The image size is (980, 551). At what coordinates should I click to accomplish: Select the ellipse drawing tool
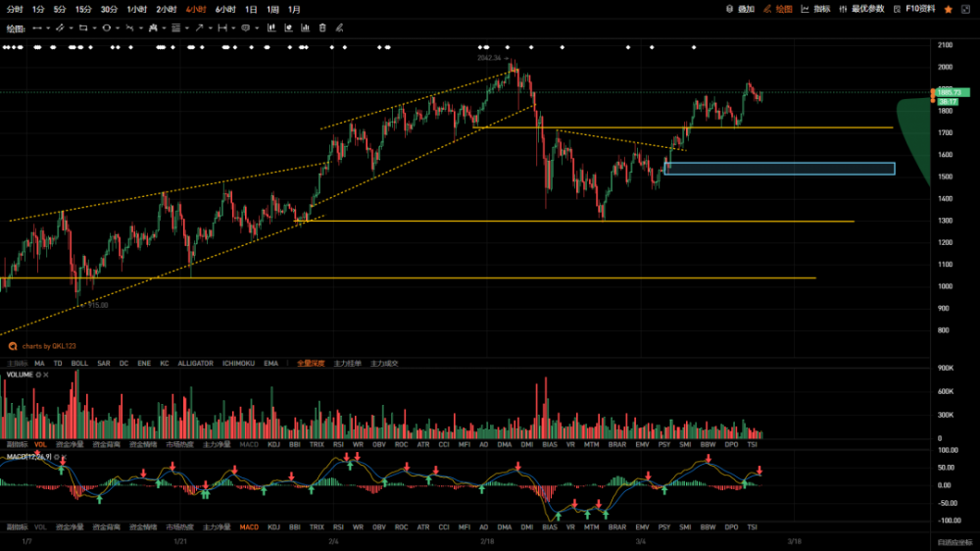(106, 28)
